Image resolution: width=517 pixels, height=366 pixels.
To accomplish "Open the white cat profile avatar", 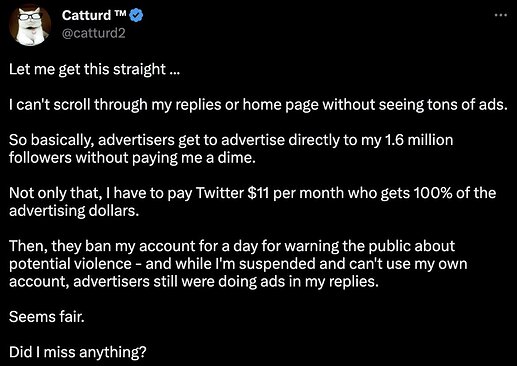I will (x=30, y=26).
